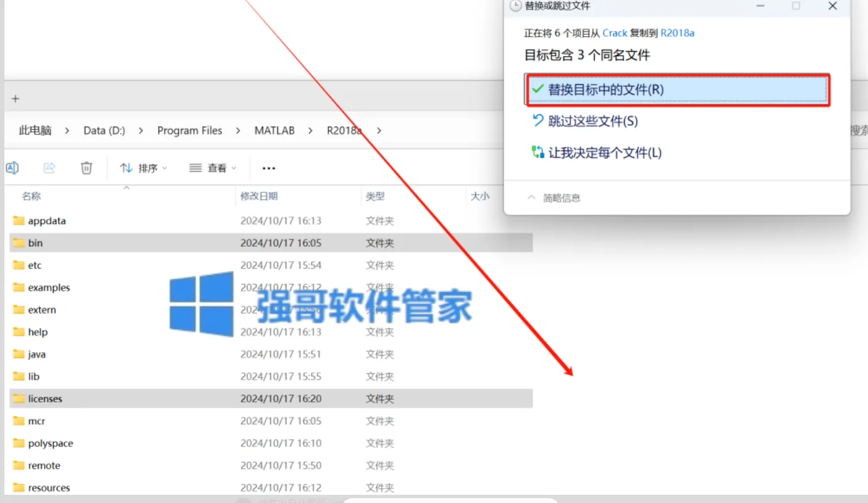Screen dimensions: 868x503
Task: Select the examples folder name
Action: pos(49,288)
